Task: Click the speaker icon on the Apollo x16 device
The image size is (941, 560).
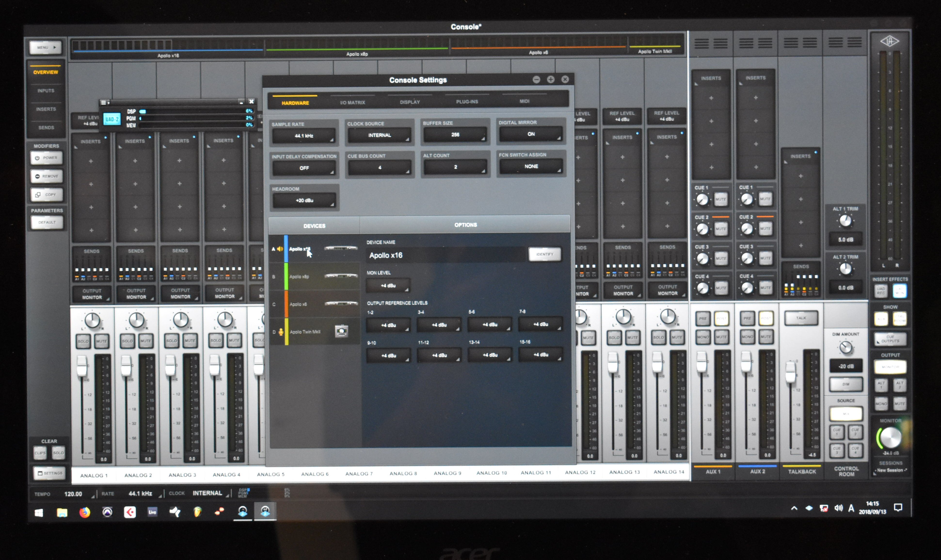Action: [280, 249]
